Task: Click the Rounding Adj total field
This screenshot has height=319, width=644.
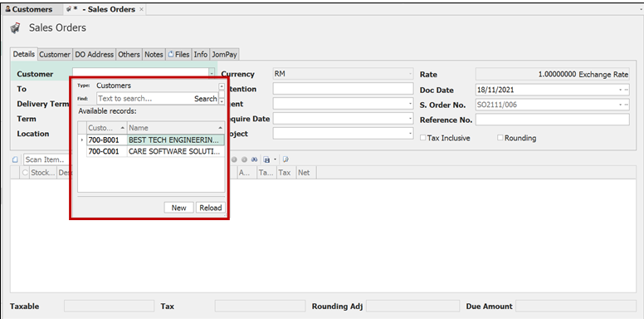Action: (x=412, y=306)
